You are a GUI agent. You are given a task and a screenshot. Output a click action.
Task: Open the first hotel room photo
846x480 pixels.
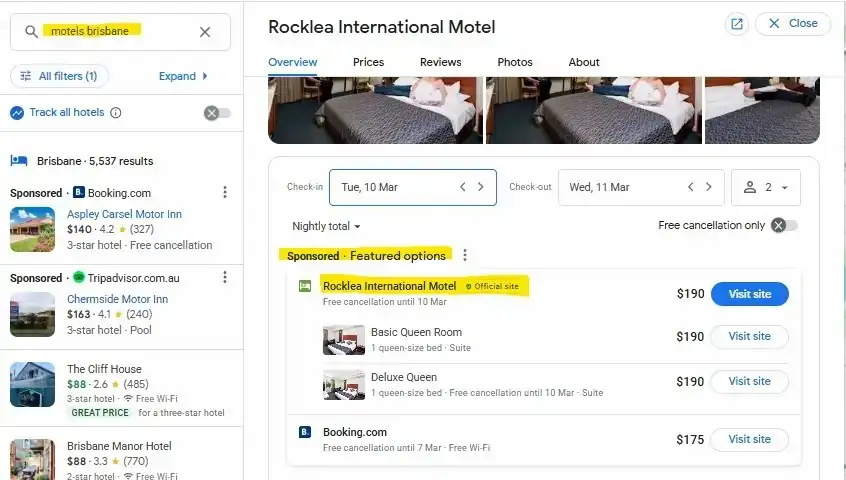point(376,110)
